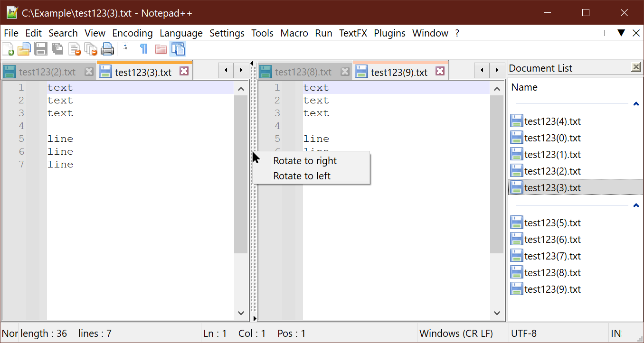
Task: Select test123(6).txt in Document List
Action: click(552, 240)
